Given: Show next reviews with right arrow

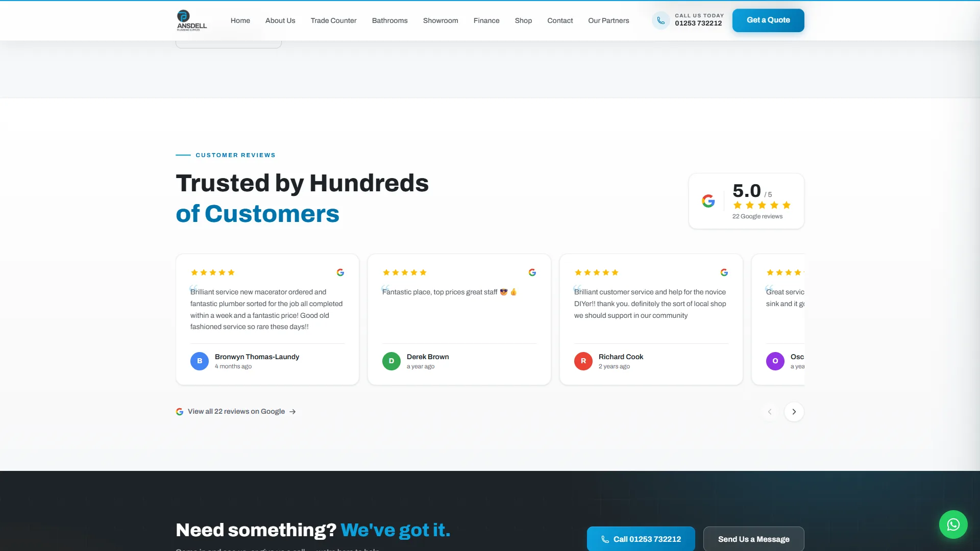Looking at the screenshot, I should coord(794,412).
